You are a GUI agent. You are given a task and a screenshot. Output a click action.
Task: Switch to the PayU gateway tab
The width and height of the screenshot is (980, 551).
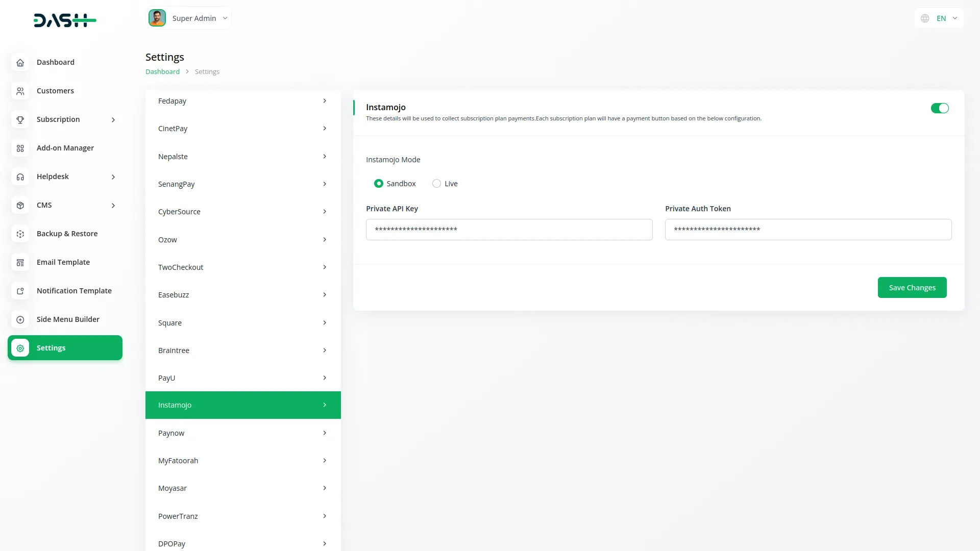pos(242,378)
